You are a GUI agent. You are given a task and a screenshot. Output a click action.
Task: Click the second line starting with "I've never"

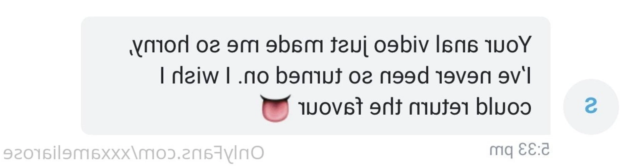(x=345, y=75)
